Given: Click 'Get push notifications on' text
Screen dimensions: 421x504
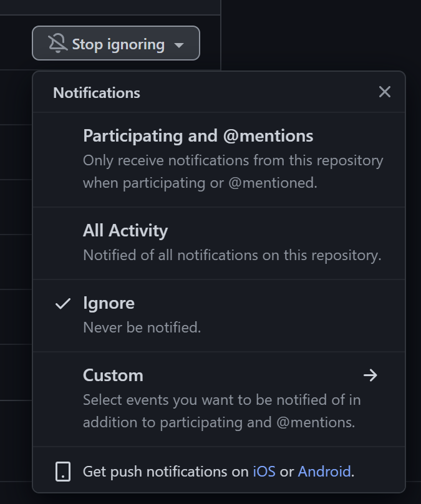Looking at the screenshot, I should [165, 472].
